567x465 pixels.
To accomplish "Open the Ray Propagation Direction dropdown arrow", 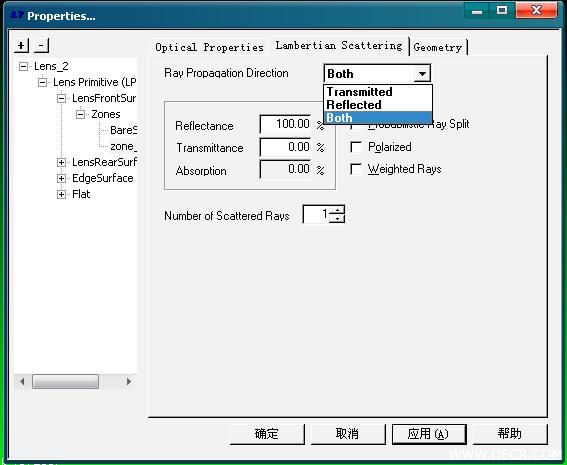I will [422, 74].
